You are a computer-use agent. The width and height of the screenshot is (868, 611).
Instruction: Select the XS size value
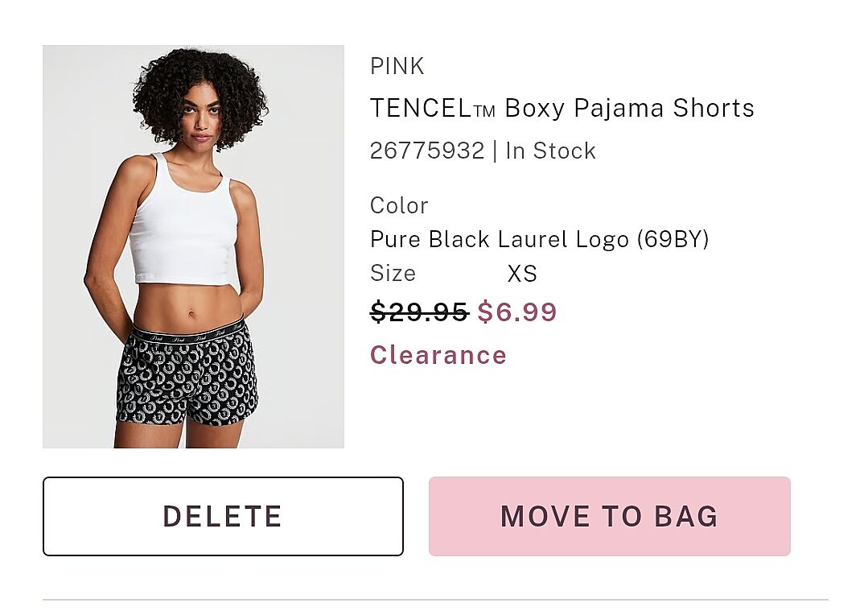point(522,274)
